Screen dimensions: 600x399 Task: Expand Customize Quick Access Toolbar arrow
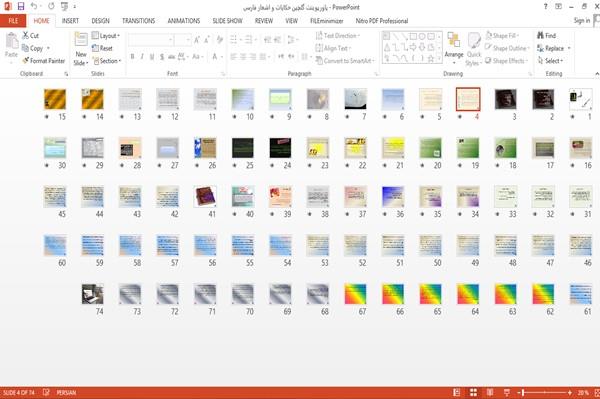tap(75, 7)
